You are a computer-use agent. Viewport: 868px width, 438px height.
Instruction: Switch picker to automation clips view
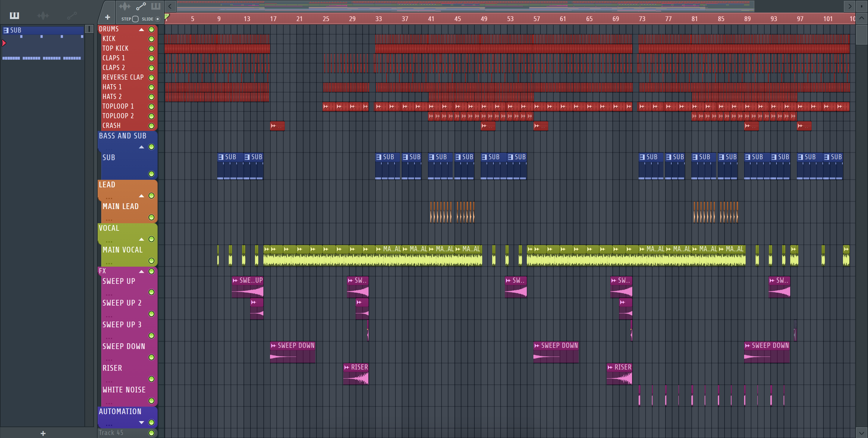click(x=71, y=15)
